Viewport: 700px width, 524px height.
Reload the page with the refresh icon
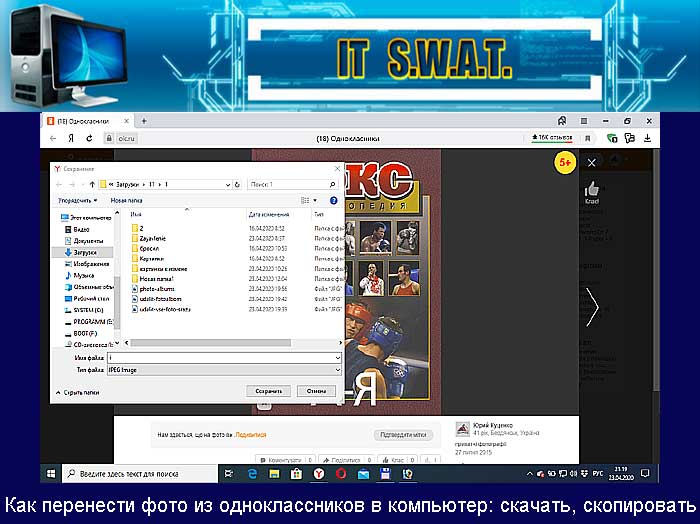click(x=89, y=138)
